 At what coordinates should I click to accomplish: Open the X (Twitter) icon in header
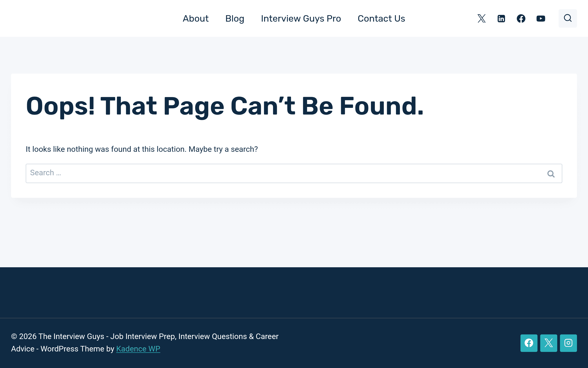pos(481,18)
